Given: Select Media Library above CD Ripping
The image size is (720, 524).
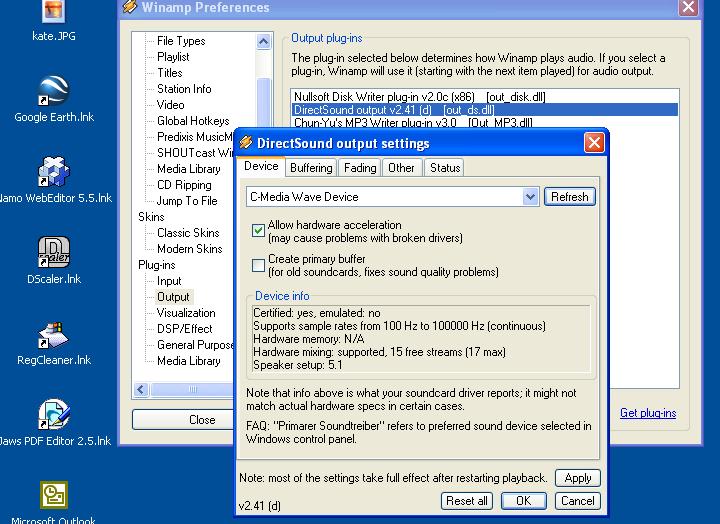Looking at the screenshot, I should 189,169.
